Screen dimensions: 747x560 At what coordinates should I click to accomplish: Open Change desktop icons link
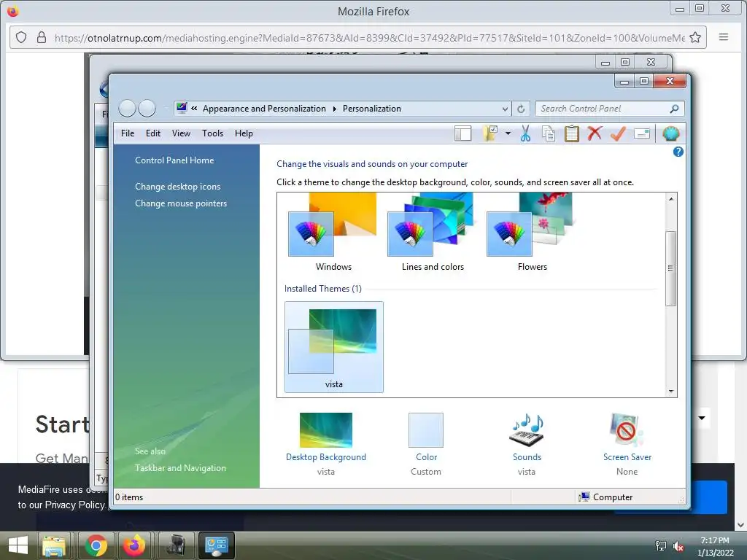177,187
